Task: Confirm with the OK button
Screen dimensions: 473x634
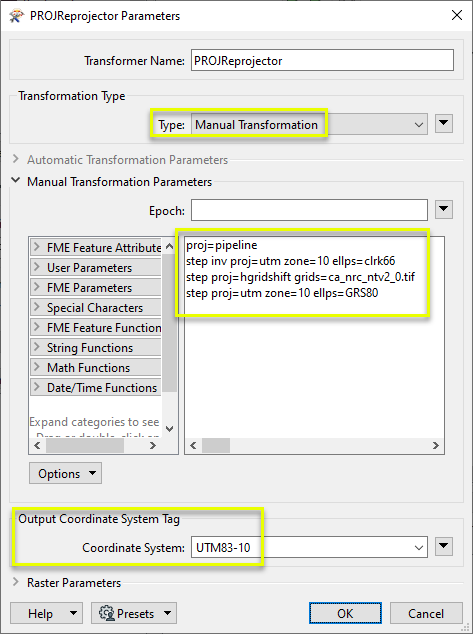Action: click(x=345, y=613)
